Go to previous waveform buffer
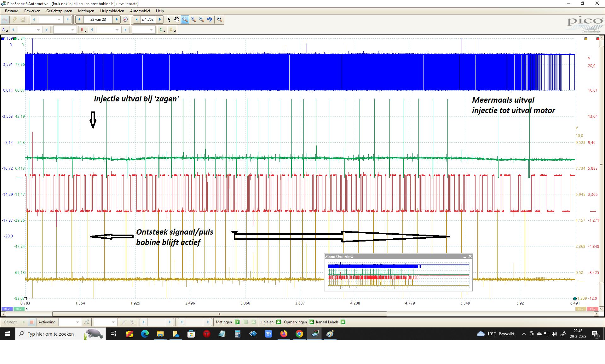 click(79, 20)
